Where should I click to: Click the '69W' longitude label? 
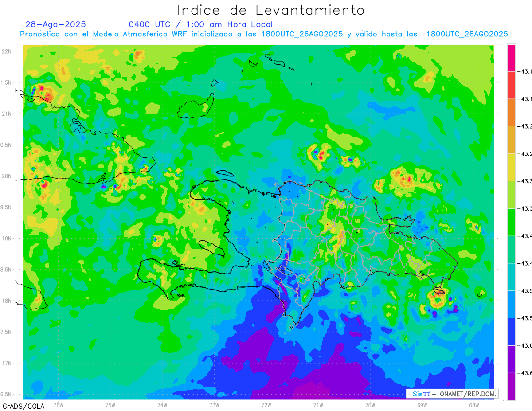(422, 405)
